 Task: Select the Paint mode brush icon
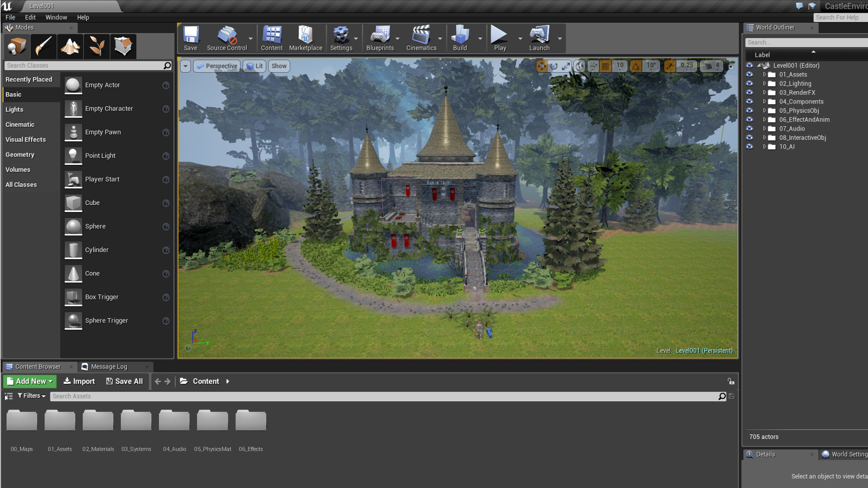(x=43, y=46)
